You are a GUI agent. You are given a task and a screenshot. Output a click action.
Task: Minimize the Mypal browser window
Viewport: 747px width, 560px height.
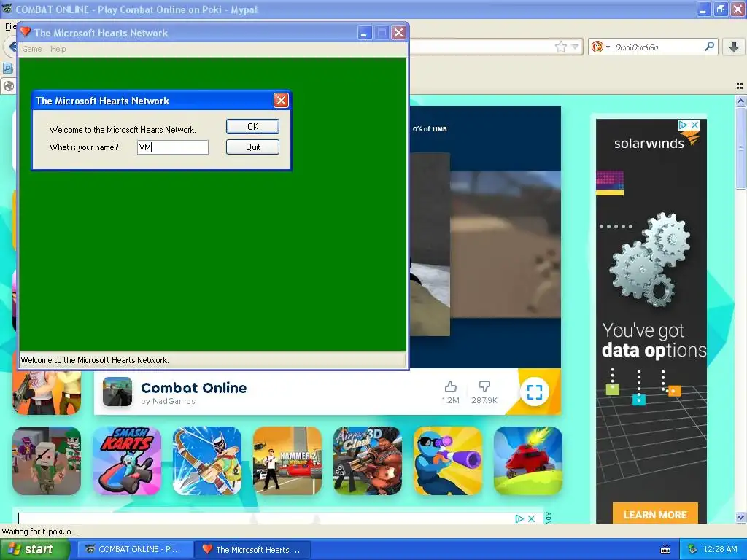coord(703,9)
